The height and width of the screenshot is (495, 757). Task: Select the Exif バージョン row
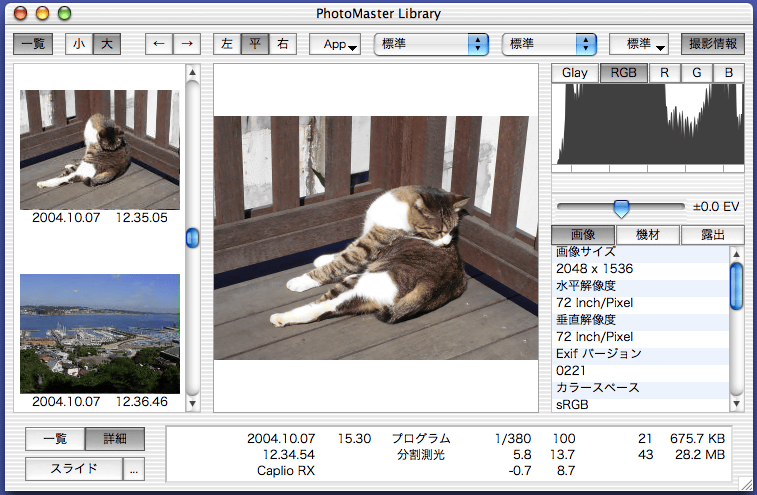640,354
